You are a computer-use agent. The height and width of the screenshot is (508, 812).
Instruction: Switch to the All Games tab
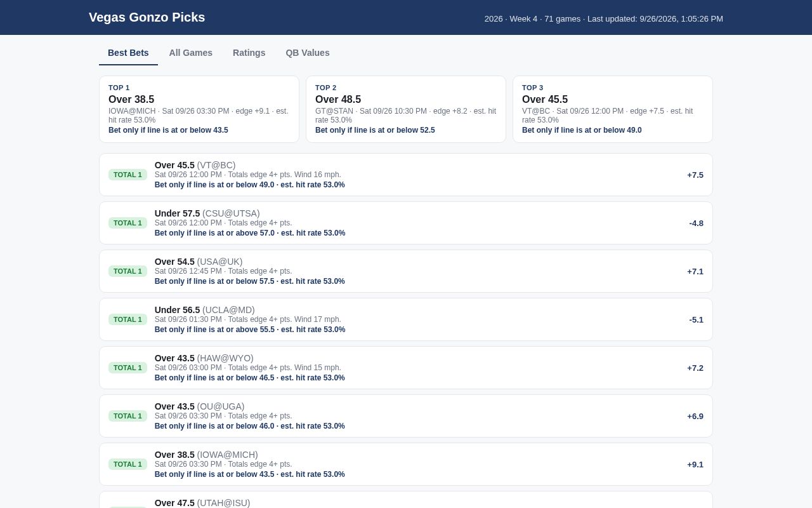pyautogui.click(x=190, y=53)
